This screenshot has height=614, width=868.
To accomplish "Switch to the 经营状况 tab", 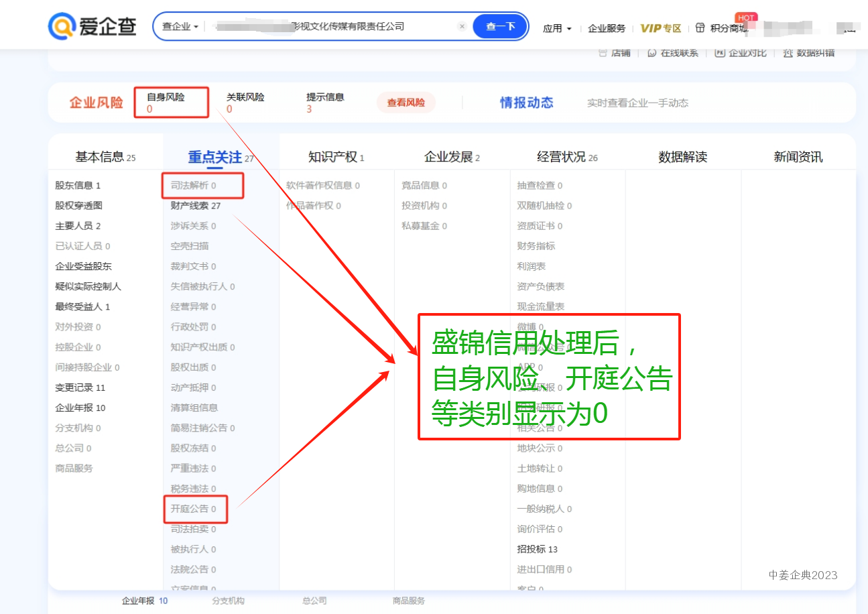I will [x=567, y=158].
